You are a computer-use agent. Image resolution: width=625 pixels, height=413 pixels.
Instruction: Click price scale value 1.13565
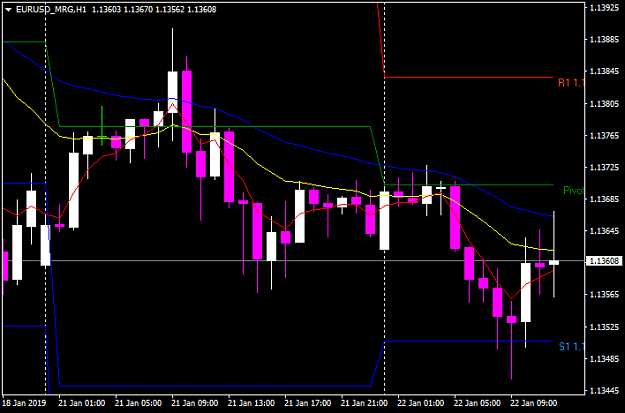pos(605,294)
